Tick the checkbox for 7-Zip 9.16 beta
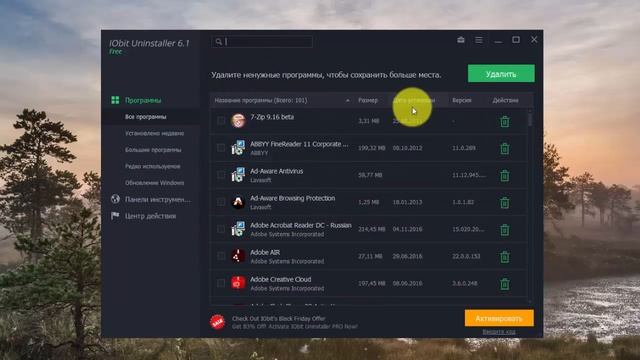The height and width of the screenshot is (360, 640). coord(221,121)
